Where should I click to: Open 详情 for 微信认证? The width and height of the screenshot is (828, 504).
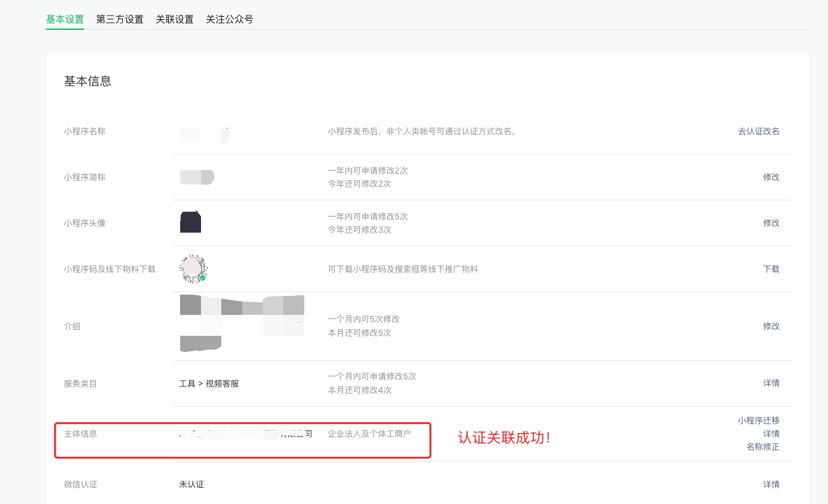coord(771,484)
